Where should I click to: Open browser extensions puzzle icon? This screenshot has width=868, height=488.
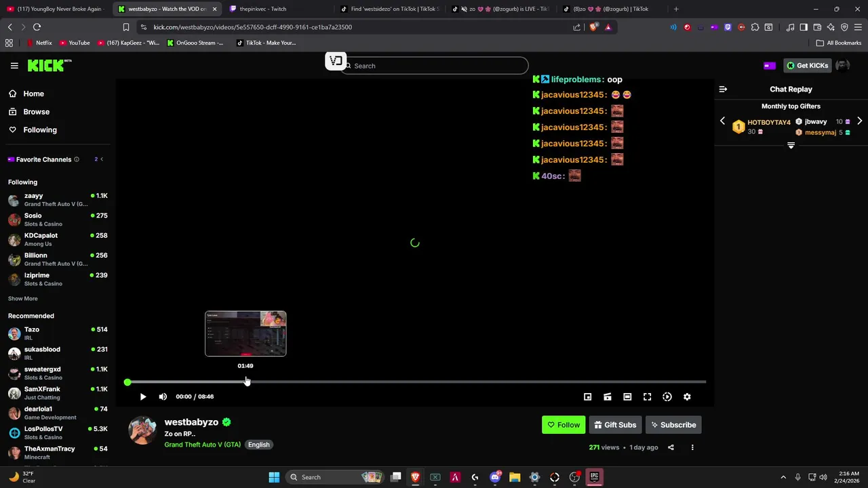click(x=755, y=27)
